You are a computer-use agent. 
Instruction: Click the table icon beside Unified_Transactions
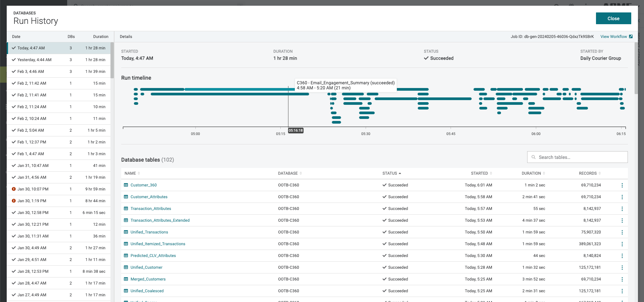tap(126, 232)
